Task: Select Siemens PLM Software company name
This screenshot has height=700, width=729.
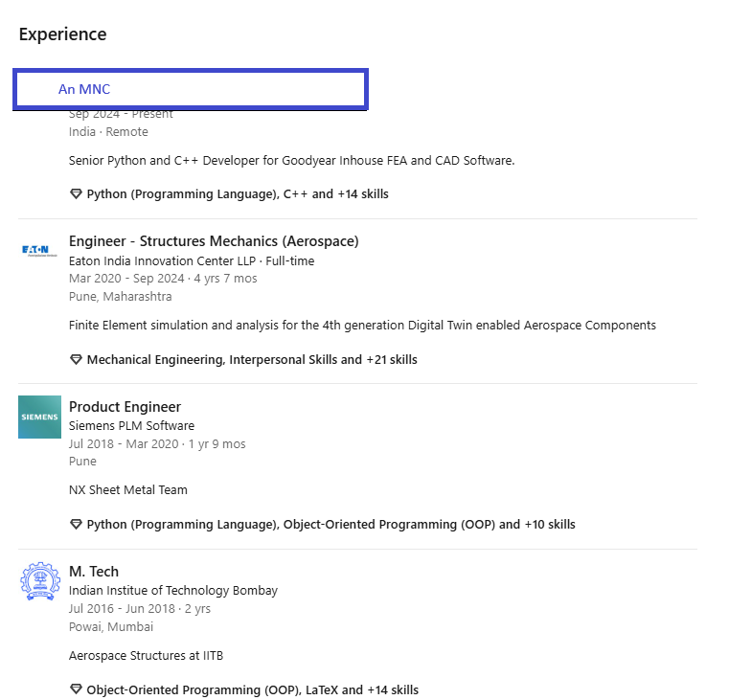Action: pos(131,426)
